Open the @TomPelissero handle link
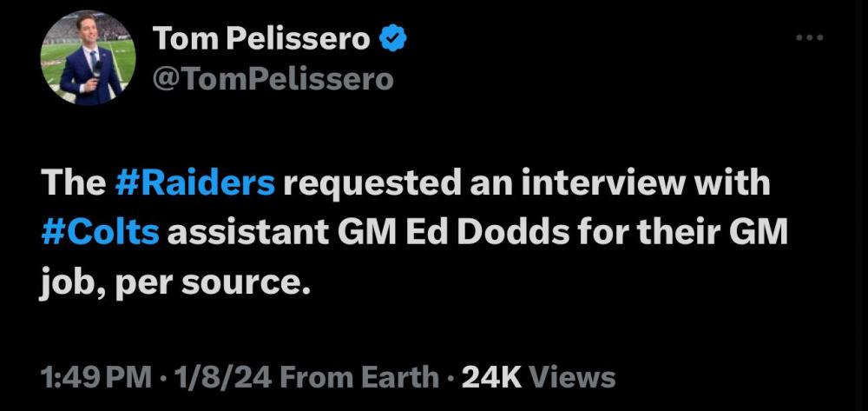Image resolution: width=868 pixels, height=411 pixels. coord(273,79)
